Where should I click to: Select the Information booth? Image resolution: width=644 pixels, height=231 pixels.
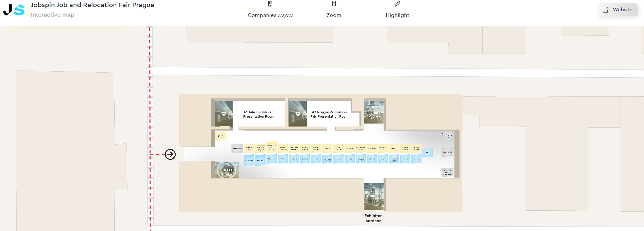pyautogui.click(x=447, y=152)
